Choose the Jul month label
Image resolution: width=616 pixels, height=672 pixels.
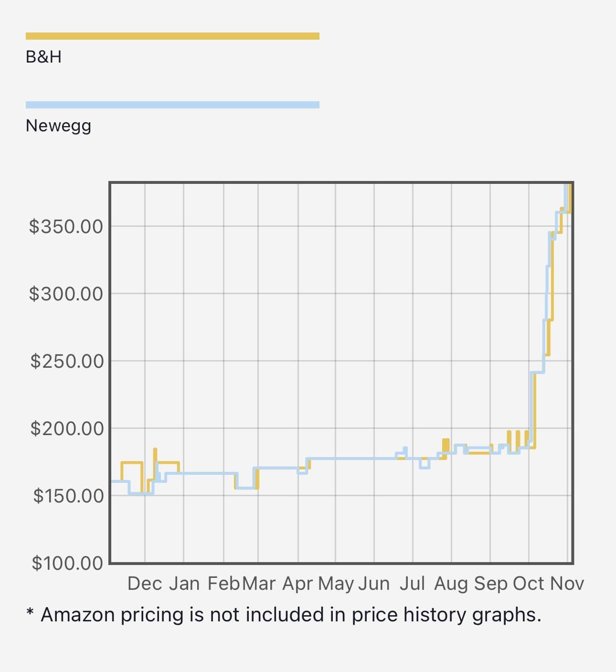pyautogui.click(x=412, y=584)
